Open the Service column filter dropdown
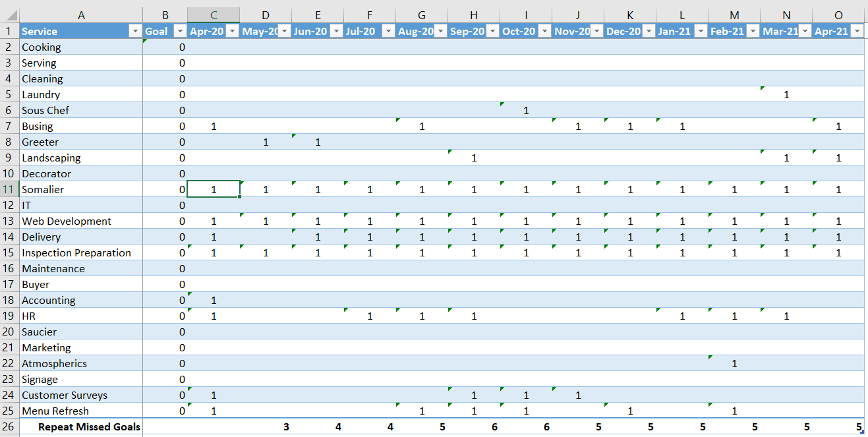 pos(135,31)
